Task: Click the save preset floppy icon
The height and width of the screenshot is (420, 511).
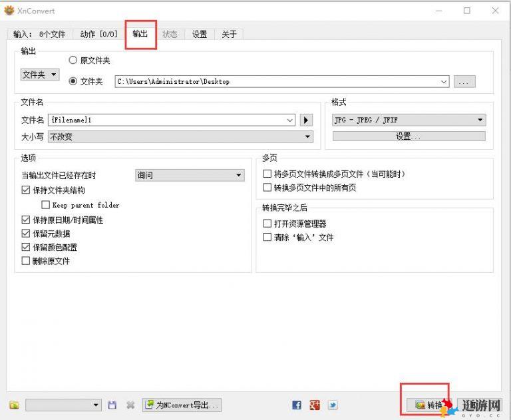Action: tap(112, 405)
